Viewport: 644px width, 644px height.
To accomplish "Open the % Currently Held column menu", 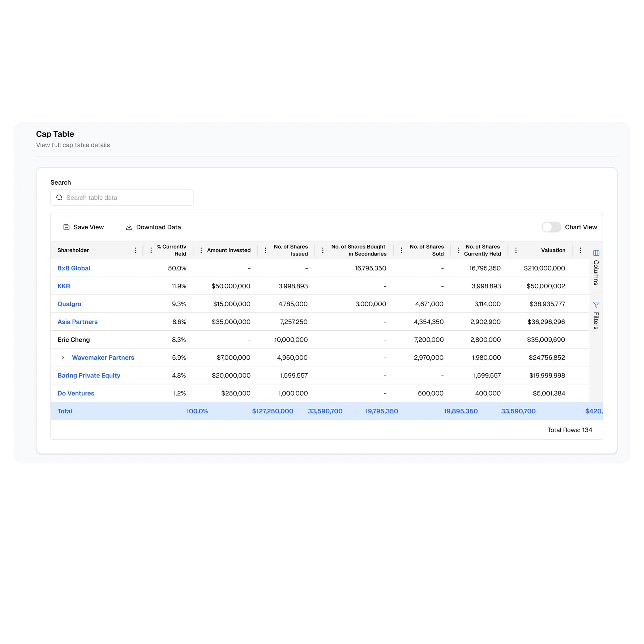I will tap(151, 250).
